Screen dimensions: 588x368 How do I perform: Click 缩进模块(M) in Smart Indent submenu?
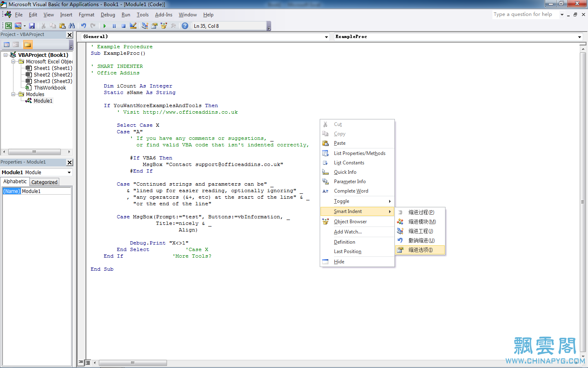(x=420, y=222)
